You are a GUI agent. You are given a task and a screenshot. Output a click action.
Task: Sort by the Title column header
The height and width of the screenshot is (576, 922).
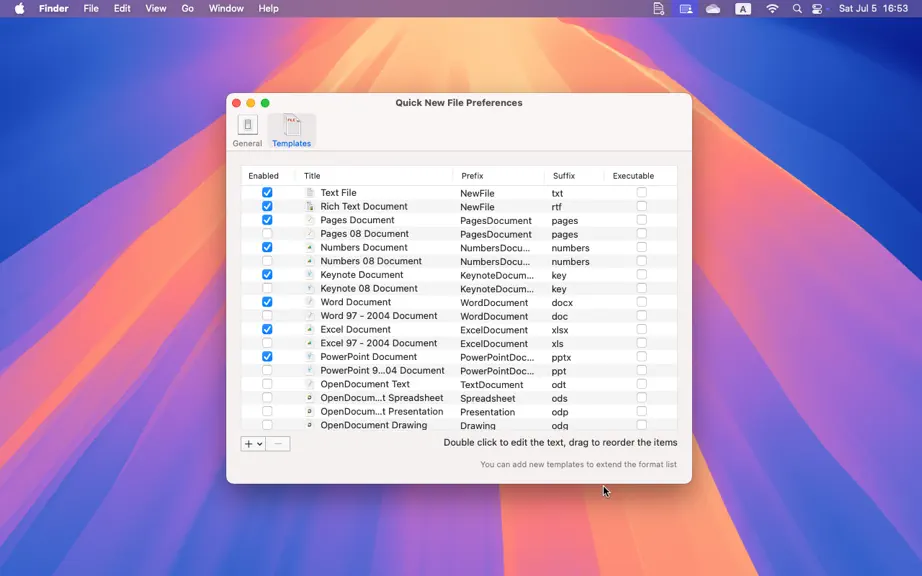[x=375, y=176]
